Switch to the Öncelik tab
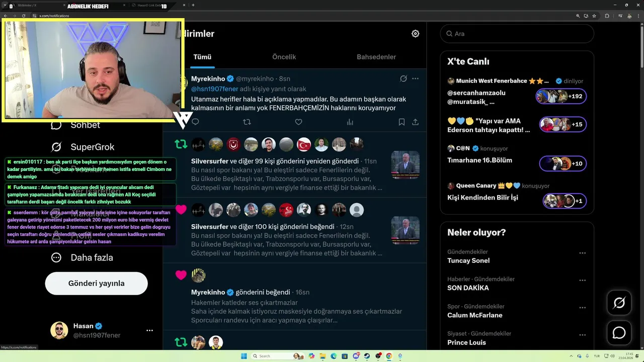This screenshot has width=644, height=362. tap(284, 57)
